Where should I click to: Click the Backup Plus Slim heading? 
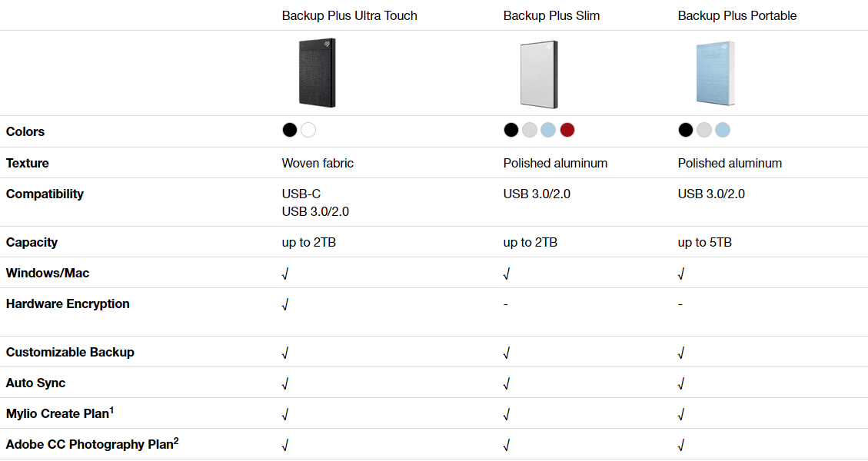[x=551, y=15]
